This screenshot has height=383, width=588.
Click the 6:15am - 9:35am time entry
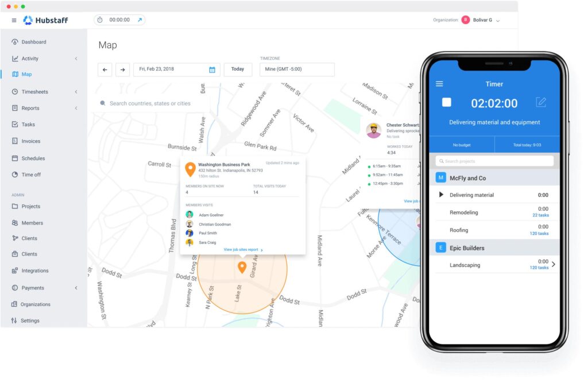pyautogui.click(x=386, y=166)
